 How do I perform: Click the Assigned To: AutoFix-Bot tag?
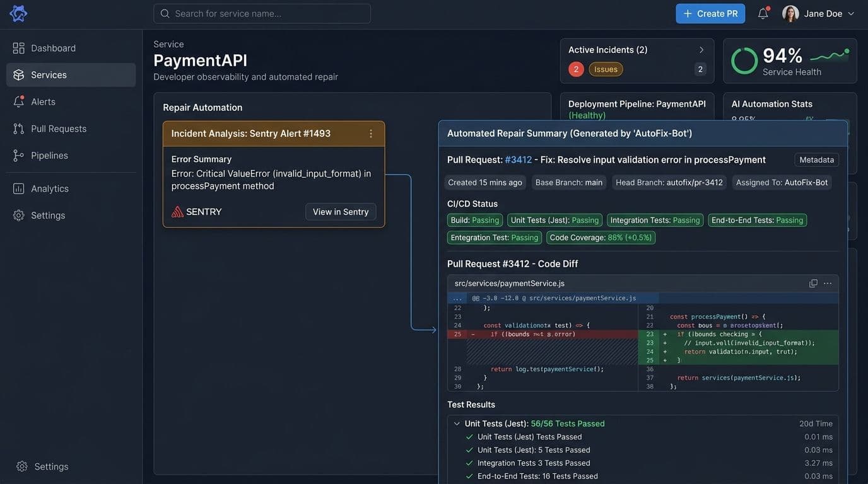coord(782,183)
